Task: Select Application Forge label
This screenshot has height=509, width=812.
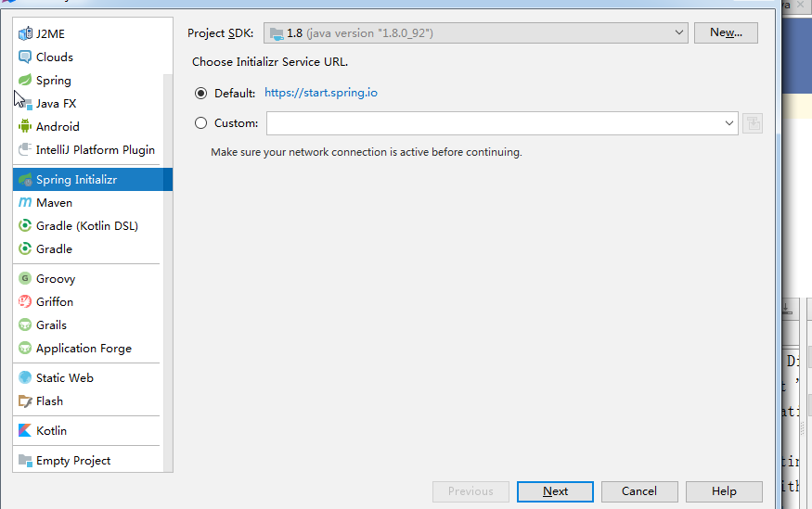Action: coord(84,349)
